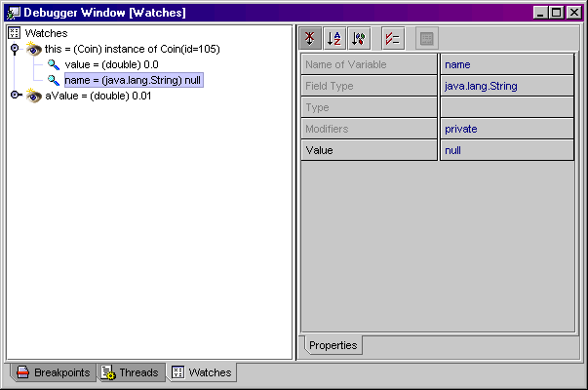Click the 'Field Type' property label

369,86
